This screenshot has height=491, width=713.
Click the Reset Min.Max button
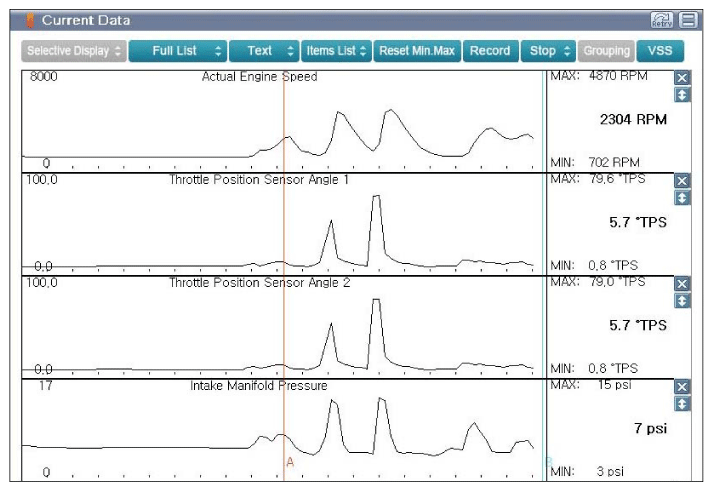417,51
